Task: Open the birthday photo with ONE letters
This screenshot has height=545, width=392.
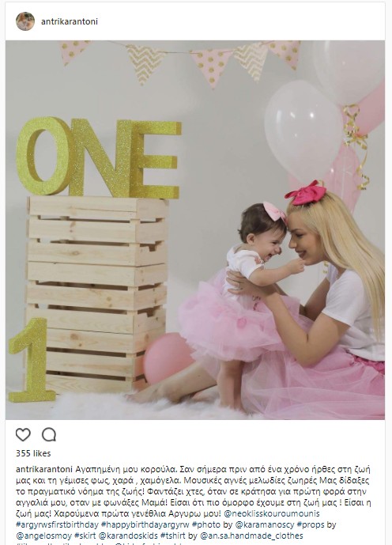Action: click(x=195, y=229)
